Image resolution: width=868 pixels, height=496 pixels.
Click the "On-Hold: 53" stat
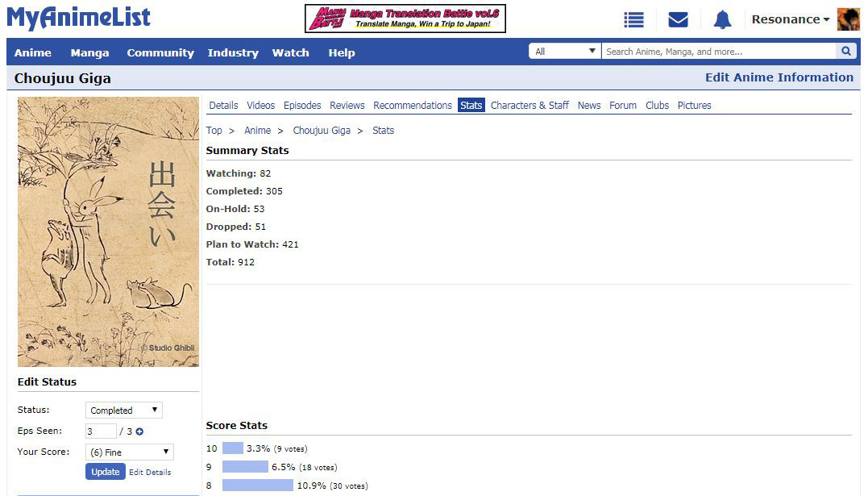pos(235,209)
